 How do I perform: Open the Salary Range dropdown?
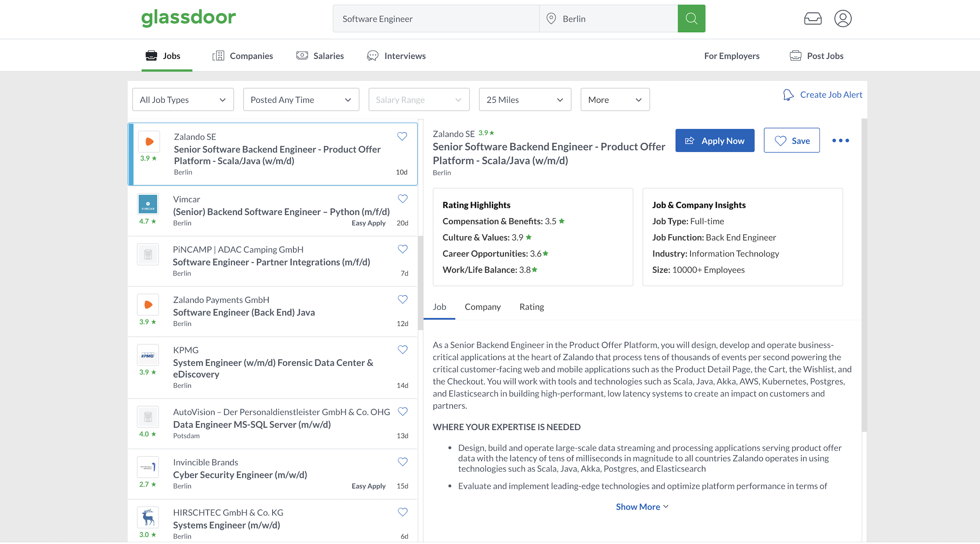(419, 100)
